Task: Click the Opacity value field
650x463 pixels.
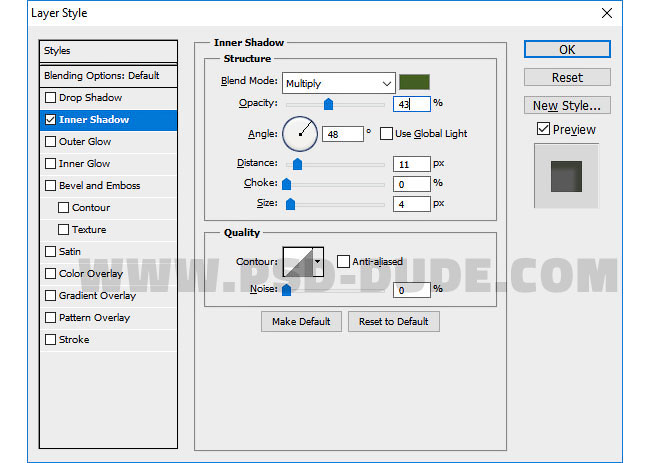Action: [412, 104]
